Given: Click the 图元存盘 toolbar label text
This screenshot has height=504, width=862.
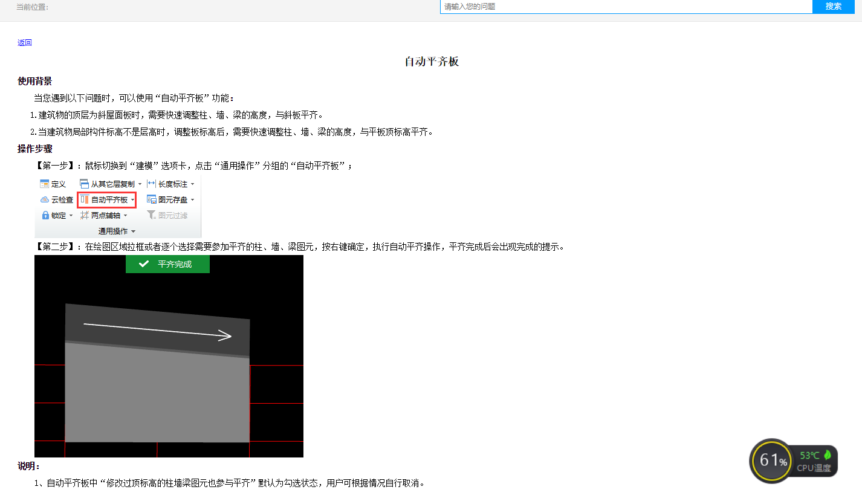Looking at the screenshot, I should [173, 199].
